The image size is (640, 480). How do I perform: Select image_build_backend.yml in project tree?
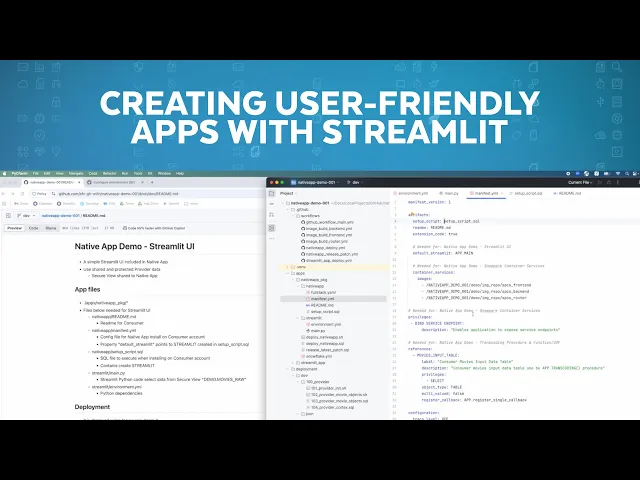pyautogui.click(x=326, y=229)
